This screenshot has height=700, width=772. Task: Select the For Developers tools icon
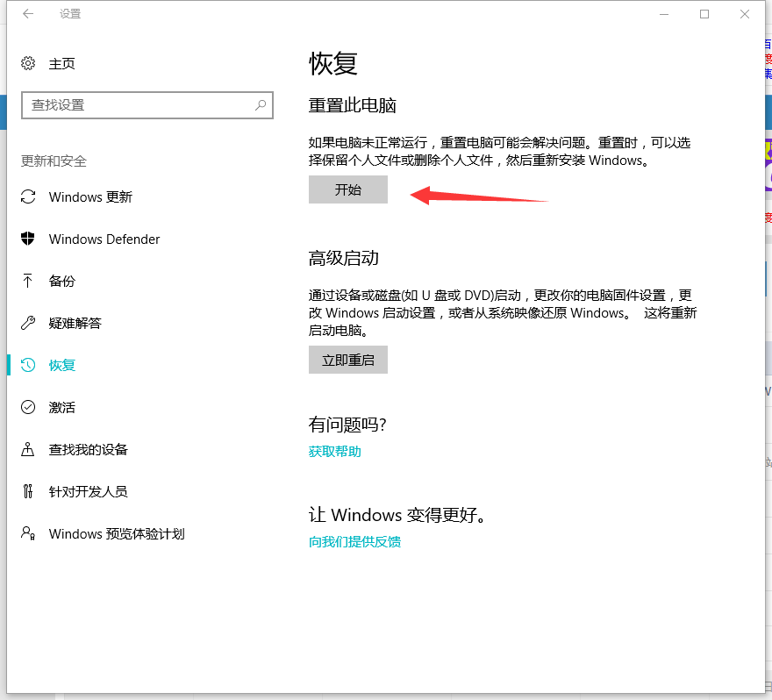[29, 491]
